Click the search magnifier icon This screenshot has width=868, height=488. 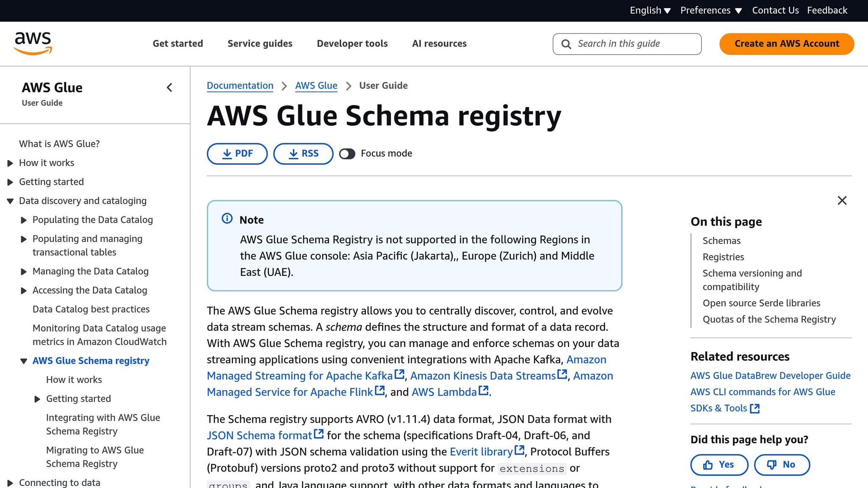point(566,44)
